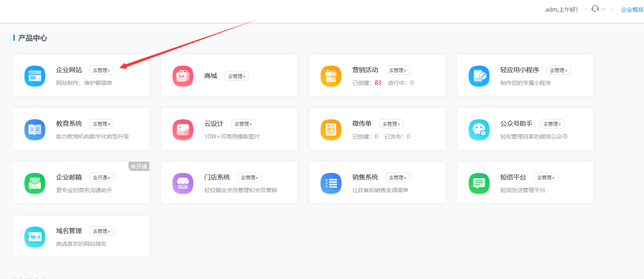Click the 企业网站 blue browser icon
Screen dimensions: 644x279
click(x=35, y=76)
